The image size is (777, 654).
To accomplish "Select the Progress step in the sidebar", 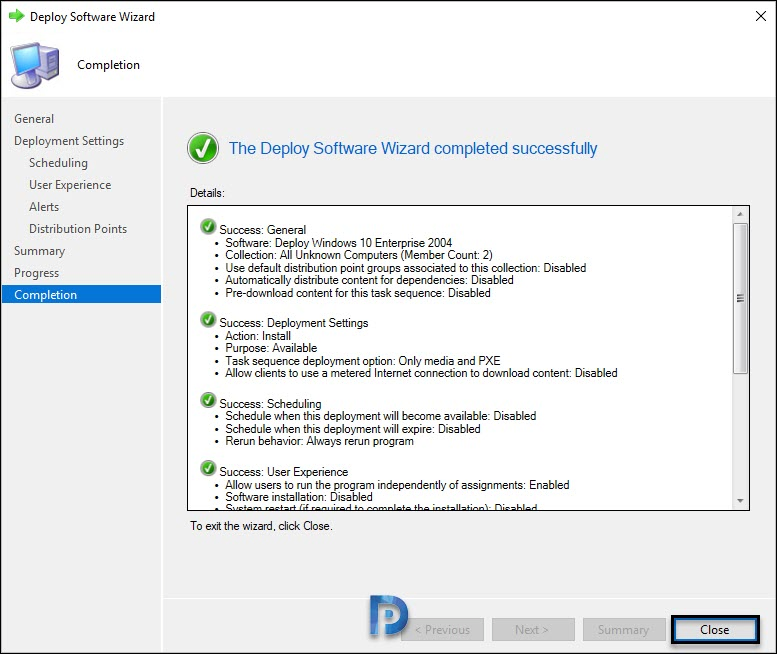I will [36, 273].
